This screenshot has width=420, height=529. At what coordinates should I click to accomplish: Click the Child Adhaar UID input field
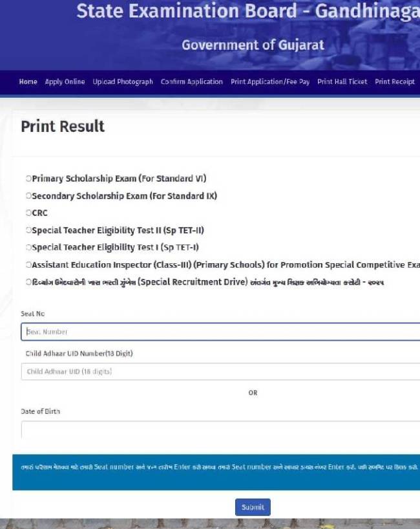point(220,371)
